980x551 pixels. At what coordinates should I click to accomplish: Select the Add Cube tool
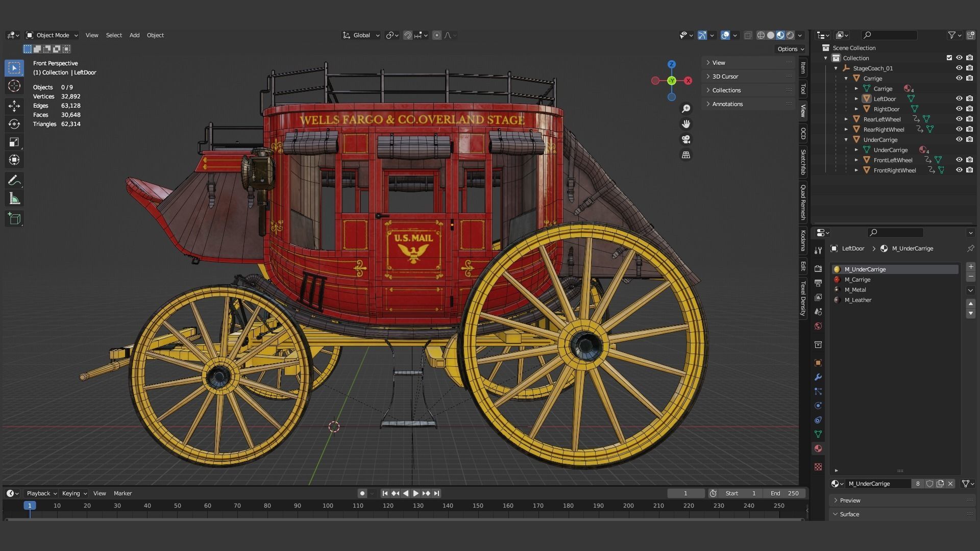(14, 219)
